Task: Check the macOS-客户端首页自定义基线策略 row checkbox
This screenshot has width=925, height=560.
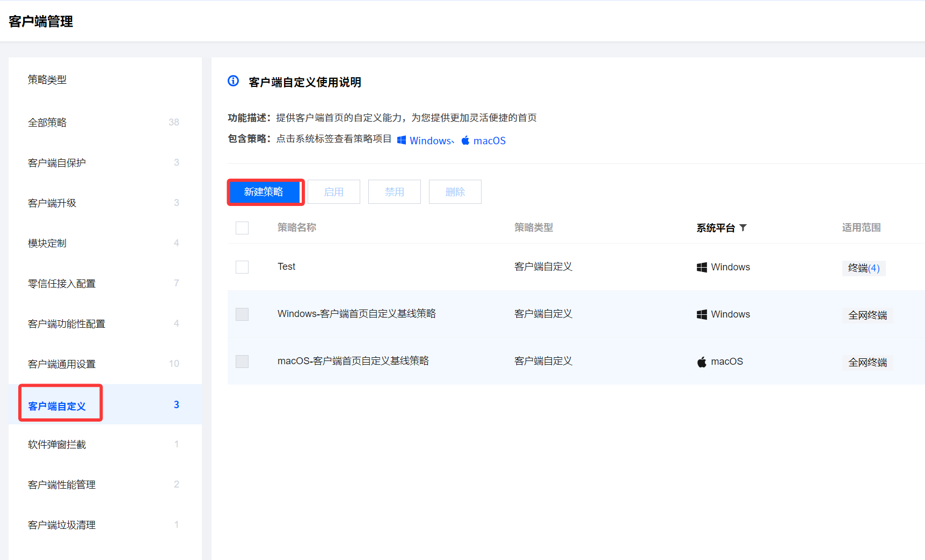Action: [x=242, y=362]
